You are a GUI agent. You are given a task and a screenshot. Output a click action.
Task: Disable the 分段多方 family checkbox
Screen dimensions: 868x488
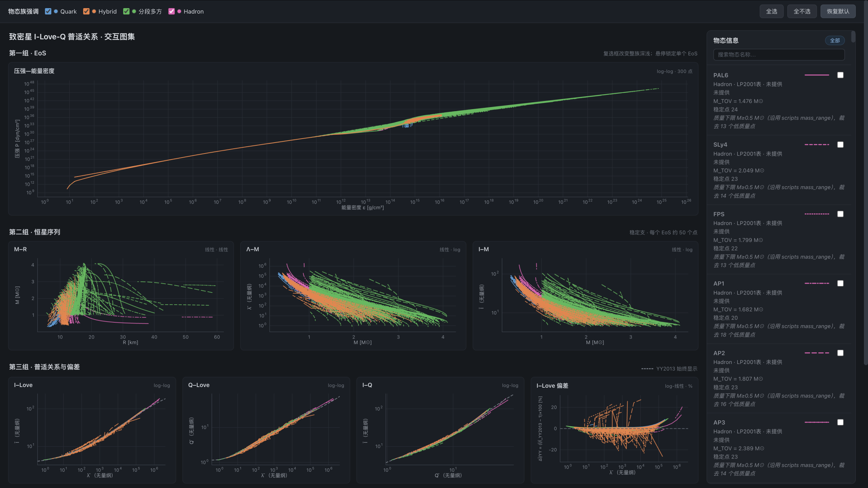(x=126, y=12)
